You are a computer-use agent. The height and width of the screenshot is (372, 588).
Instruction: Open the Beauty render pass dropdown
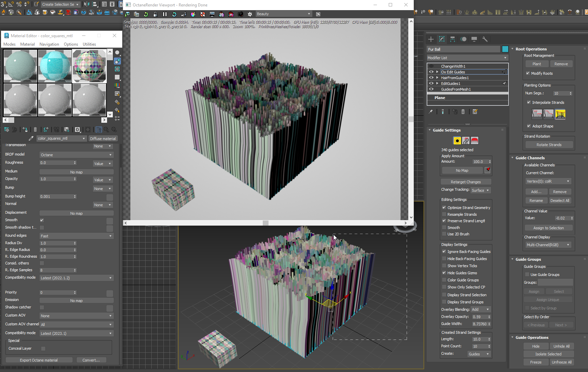click(x=283, y=14)
